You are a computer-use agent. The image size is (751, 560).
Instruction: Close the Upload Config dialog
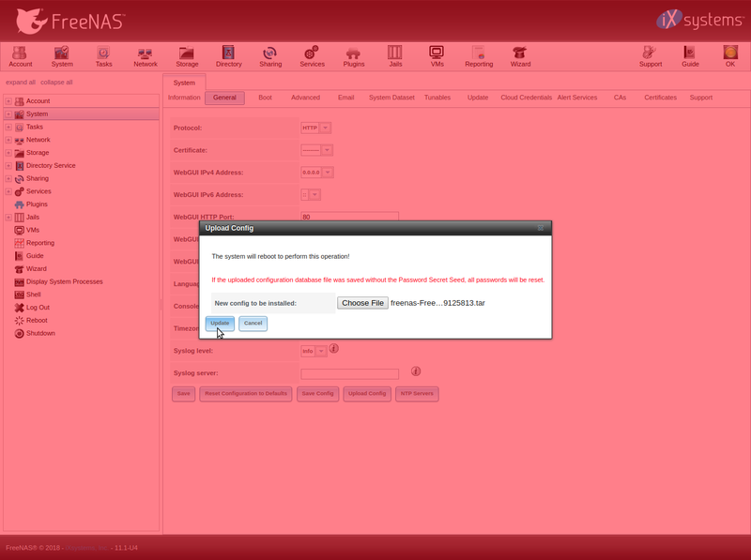[541, 228]
